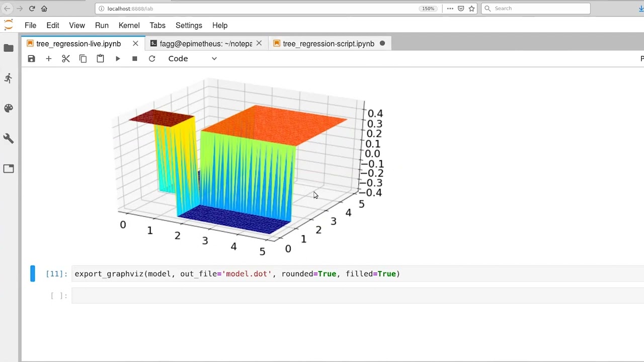Reload the browser page
The width and height of the screenshot is (644, 362).
pos(32,9)
